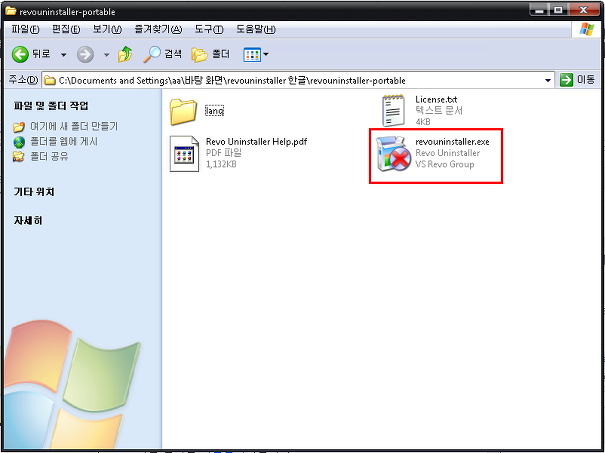Click the grey forward arrow button

(x=85, y=54)
